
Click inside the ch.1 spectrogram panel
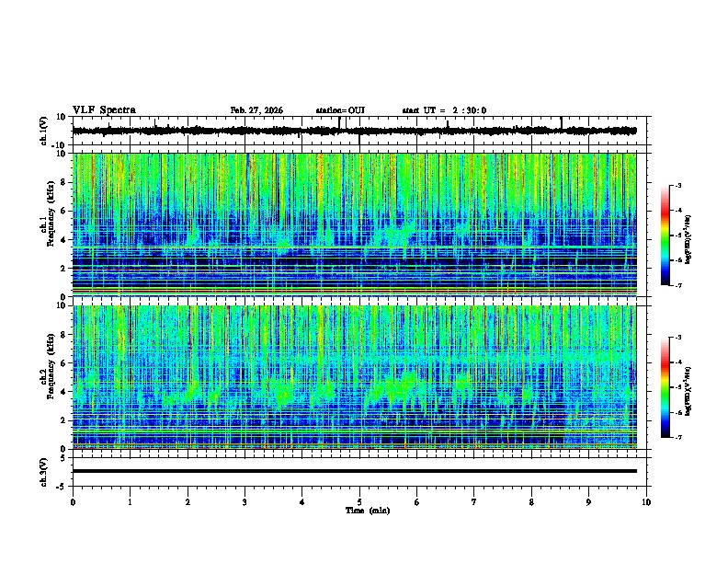pos(354,224)
